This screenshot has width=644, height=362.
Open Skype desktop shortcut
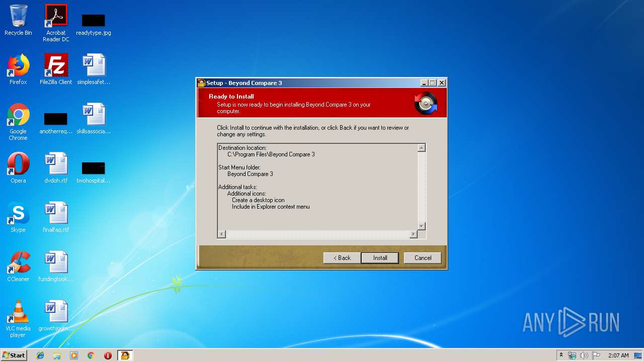coord(18,217)
